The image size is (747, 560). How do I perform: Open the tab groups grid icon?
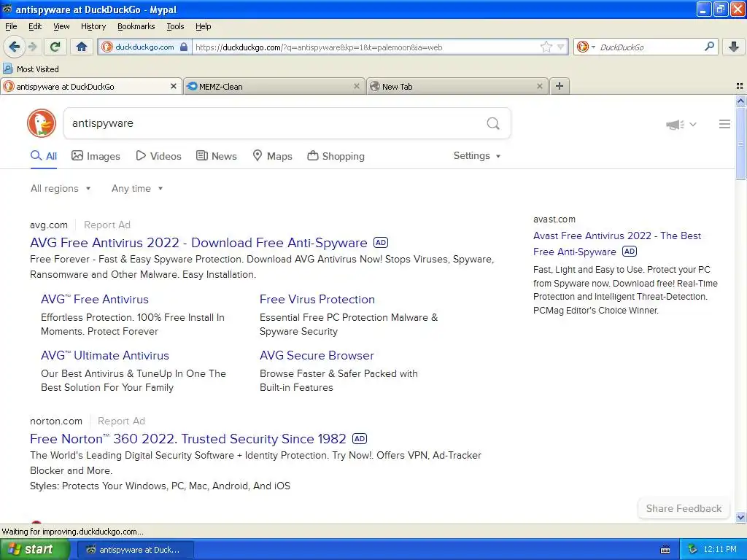coord(740,86)
